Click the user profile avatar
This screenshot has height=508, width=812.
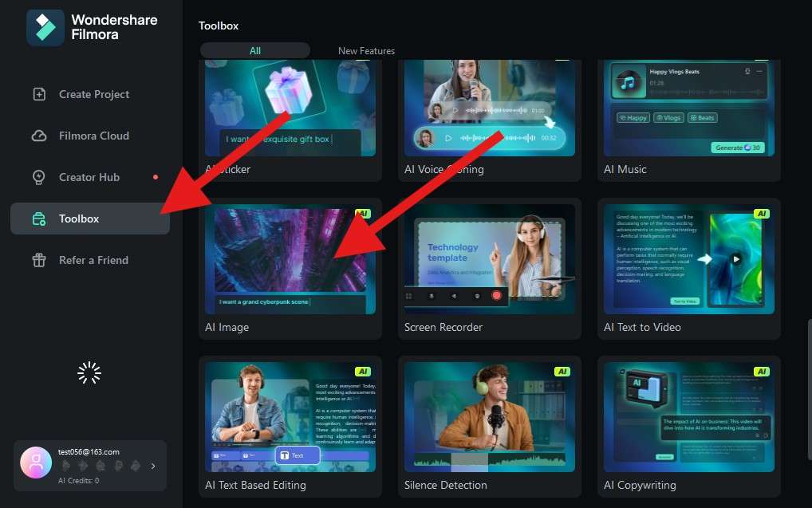(x=36, y=463)
